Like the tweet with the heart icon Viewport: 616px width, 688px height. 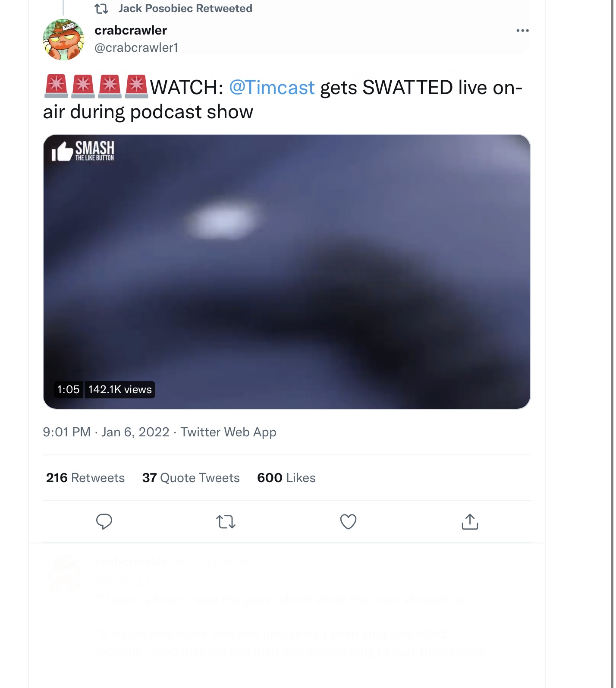[x=348, y=521]
